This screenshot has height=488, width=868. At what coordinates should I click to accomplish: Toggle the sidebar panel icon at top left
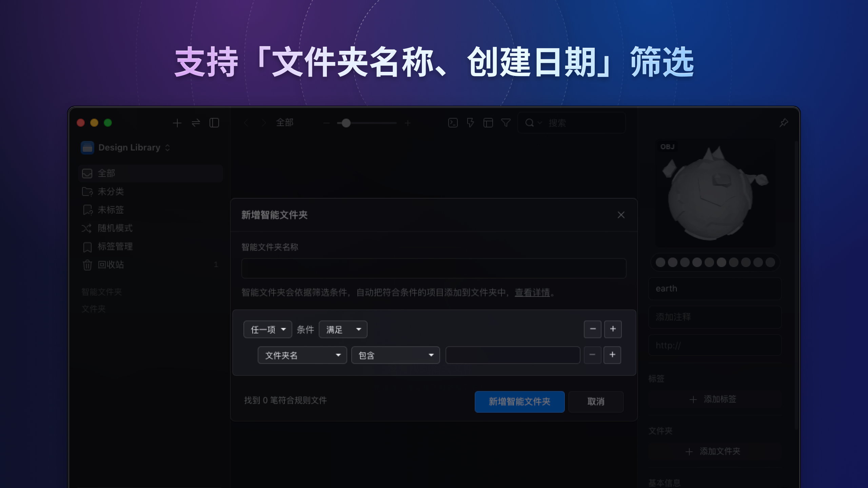click(214, 123)
